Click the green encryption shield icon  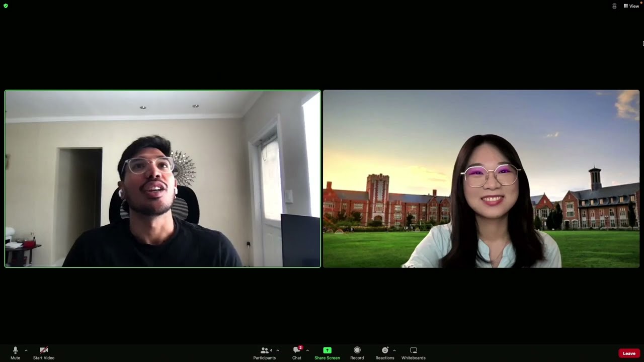(x=6, y=6)
